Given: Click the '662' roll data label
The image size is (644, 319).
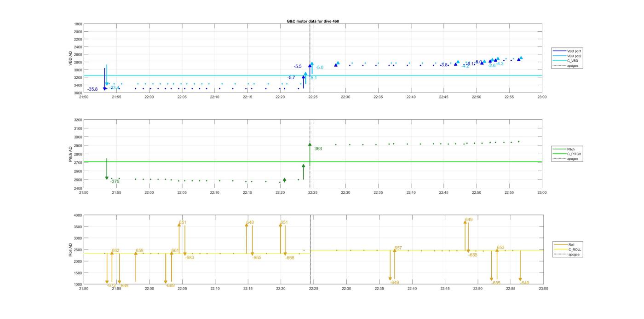Looking at the screenshot, I should [115, 251].
